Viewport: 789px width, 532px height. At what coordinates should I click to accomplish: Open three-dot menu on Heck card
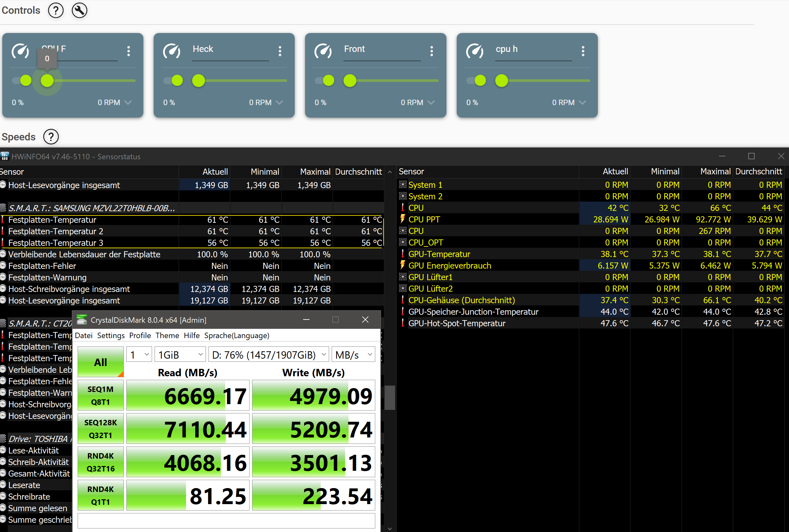pos(280,51)
